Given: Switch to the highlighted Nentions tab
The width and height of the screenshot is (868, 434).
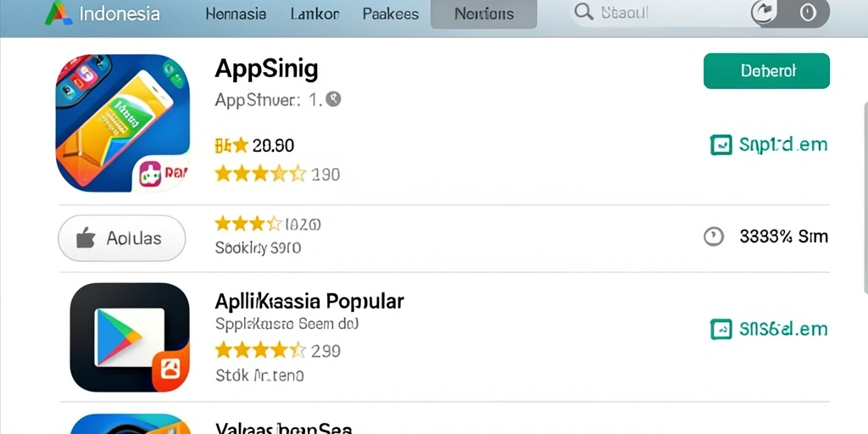Looking at the screenshot, I should click(484, 14).
